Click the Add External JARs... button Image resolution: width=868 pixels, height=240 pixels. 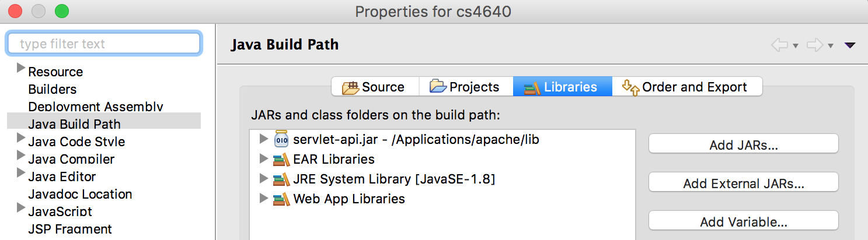coord(744,183)
